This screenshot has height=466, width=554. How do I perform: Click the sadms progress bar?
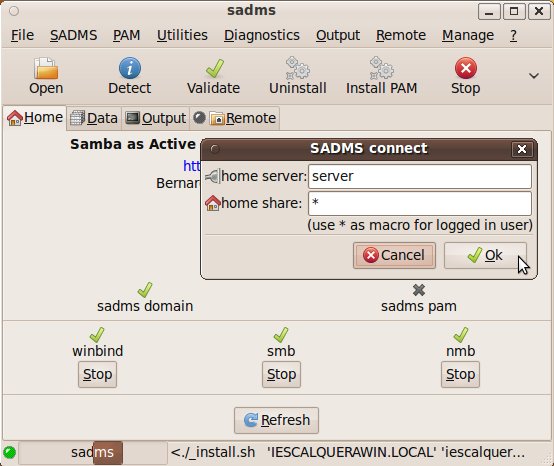click(93, 453)
